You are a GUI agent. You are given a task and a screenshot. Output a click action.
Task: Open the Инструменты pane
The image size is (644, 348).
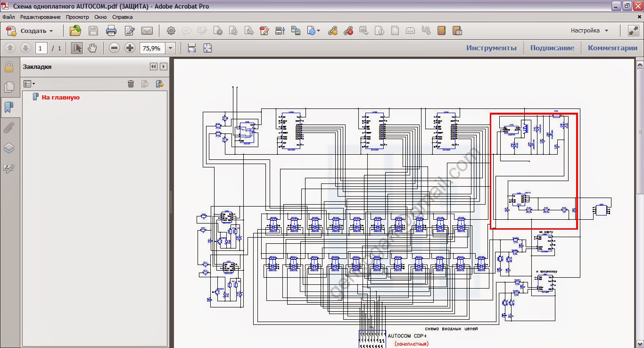(491, 48)
